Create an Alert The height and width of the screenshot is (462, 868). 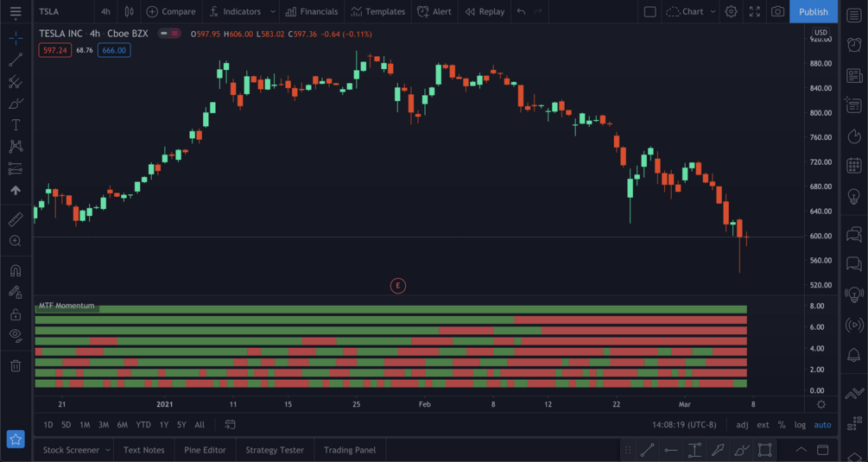[x=434, y=11]
